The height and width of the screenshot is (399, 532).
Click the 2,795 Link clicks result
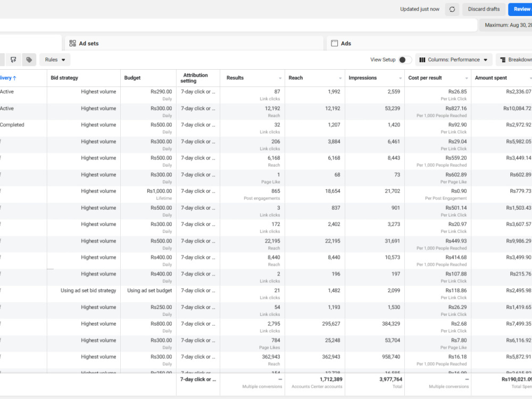pyautogui.click(x=273, y=323)
